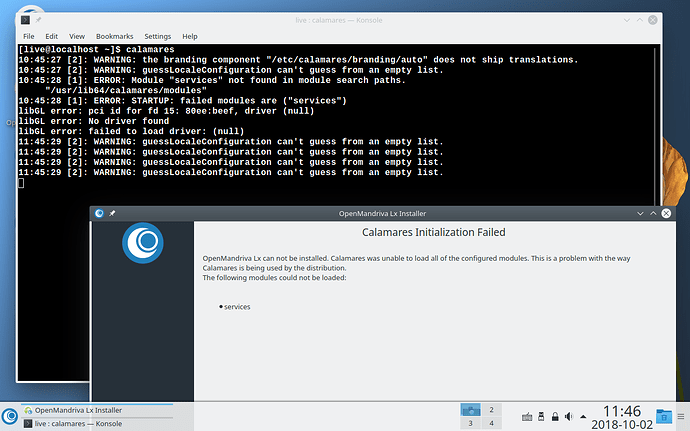Click the Konsole terminal icon in title bar
The height and width of the screenshot is (431, 690).
[26, 20]
